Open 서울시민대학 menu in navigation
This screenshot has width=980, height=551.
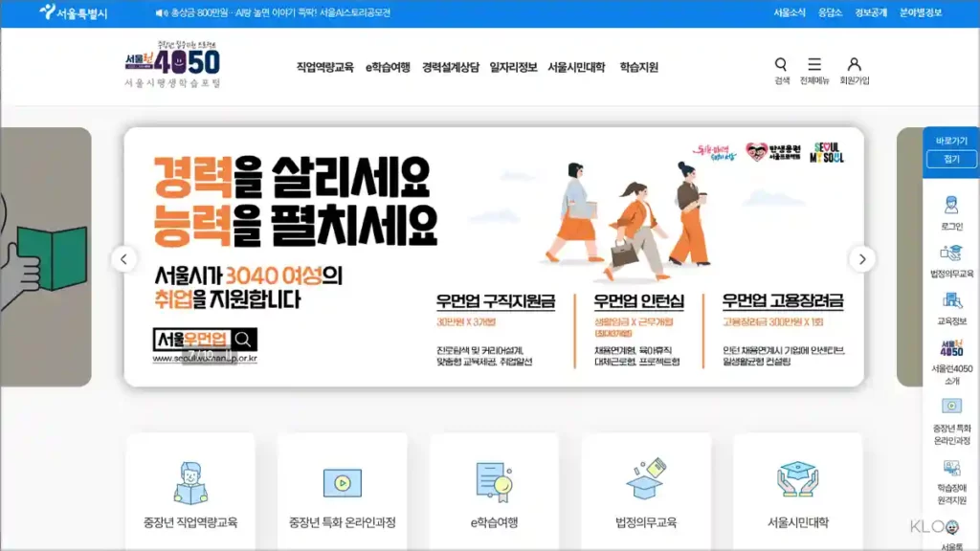coord(576,68)
